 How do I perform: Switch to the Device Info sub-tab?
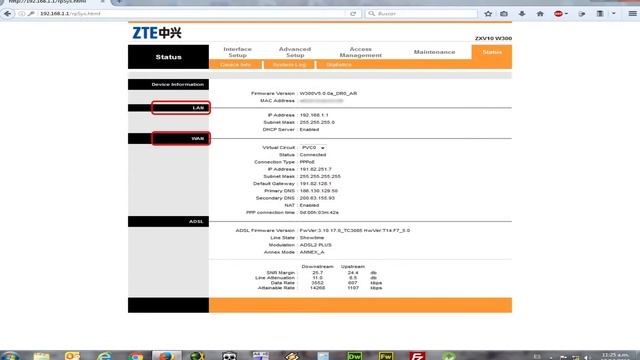point(235,65)
